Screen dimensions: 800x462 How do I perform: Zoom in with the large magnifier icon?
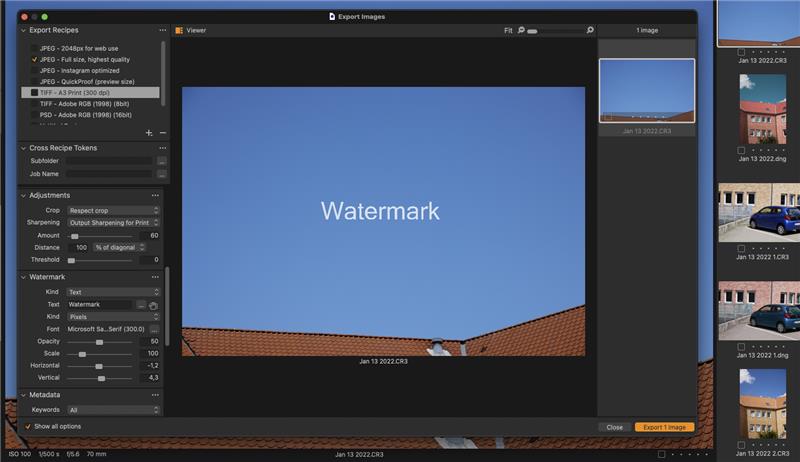590,30
